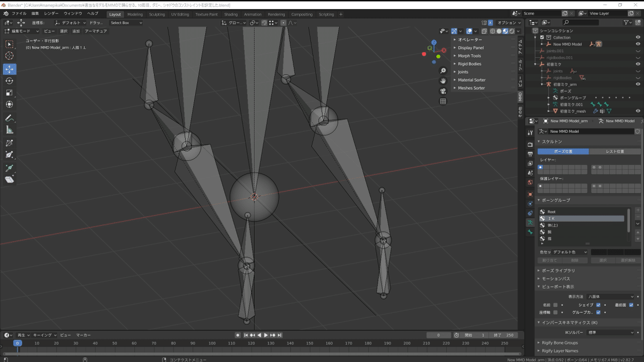The image size is (644, 362).
Task: Select the Move tool
Action: click(x=10, y=69)
